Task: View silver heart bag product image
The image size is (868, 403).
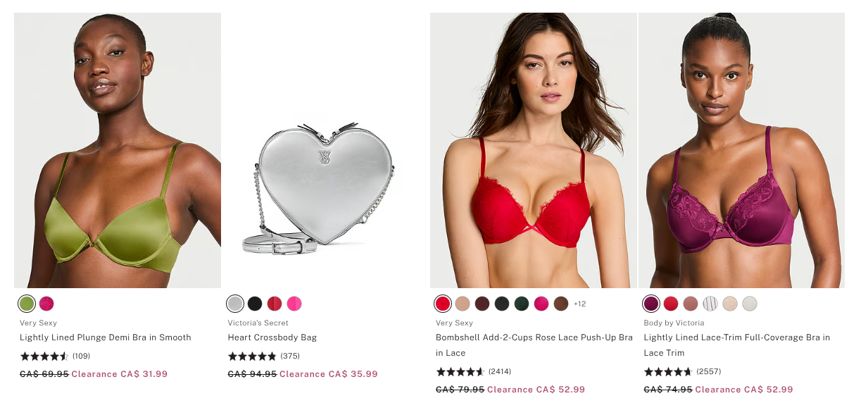Action: point(325,150)
